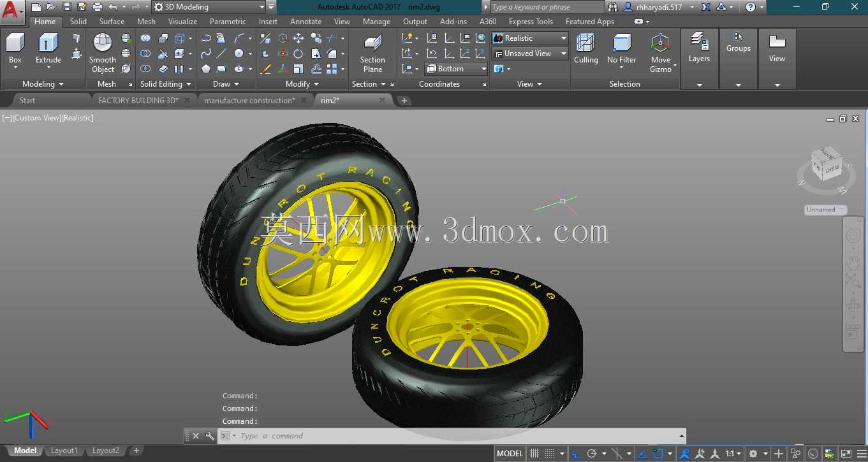This screenshot has width=868, height=462.
Task: Open the Unsaved View dropdown
Action: (529, 54)
